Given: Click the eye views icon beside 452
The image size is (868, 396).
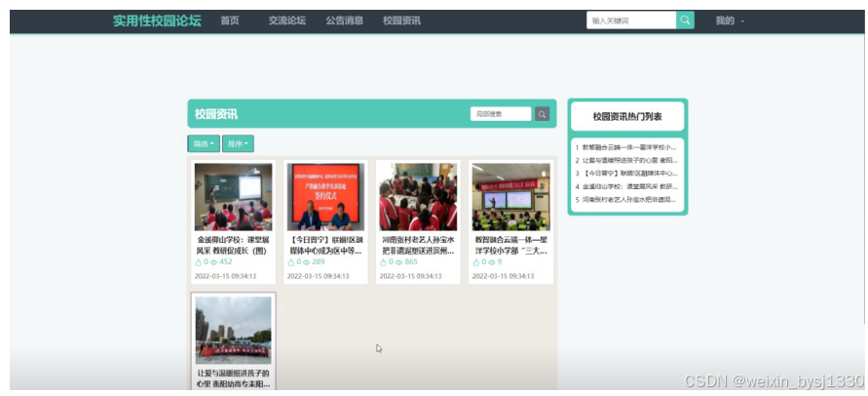Looking at the screenshot, I should 213,262.
